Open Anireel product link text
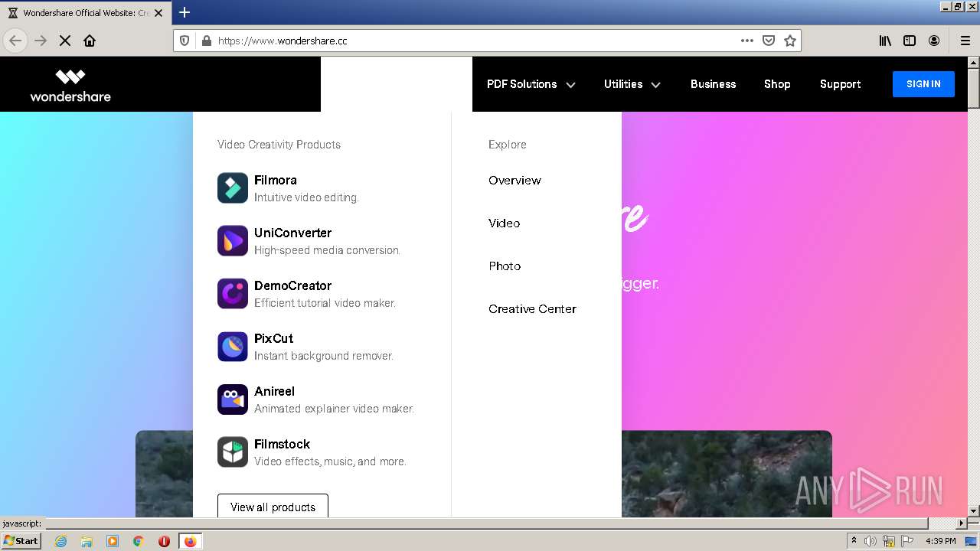The image size is (980, 551). (274, 392)
